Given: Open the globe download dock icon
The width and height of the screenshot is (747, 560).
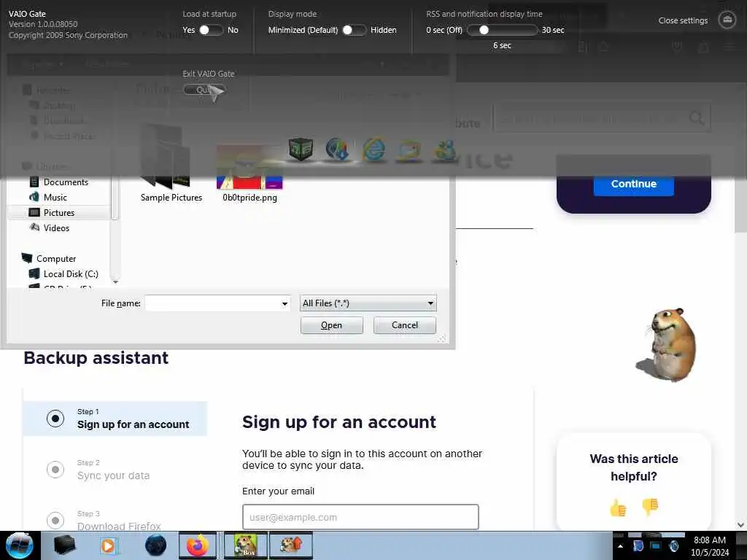Looking at the screenshot, I should [337, 149].
